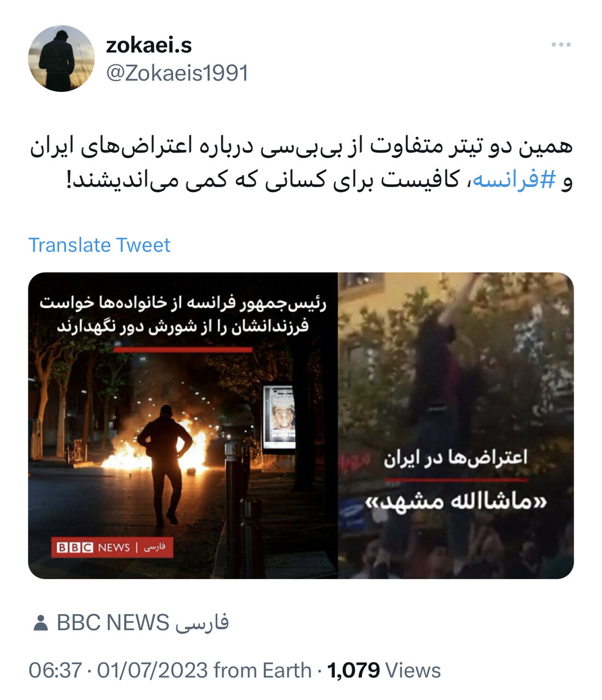Visit the @Zokaeis1991 handle
The image size is (602, 700).
pos(177,73)
